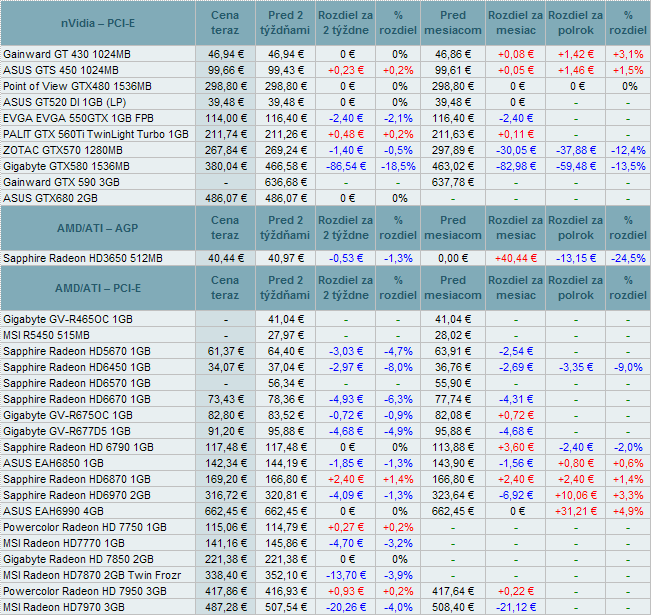The image size is (651, 615).
Task: Select the -18,5% difference value
Action: (x=398, y=166)
